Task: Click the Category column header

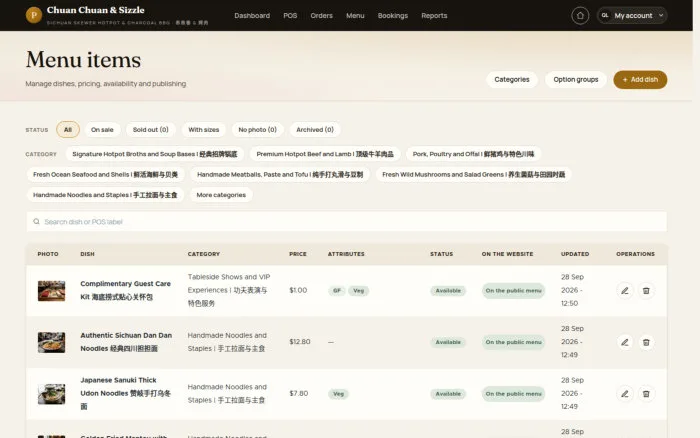Action: pos(204,254)
